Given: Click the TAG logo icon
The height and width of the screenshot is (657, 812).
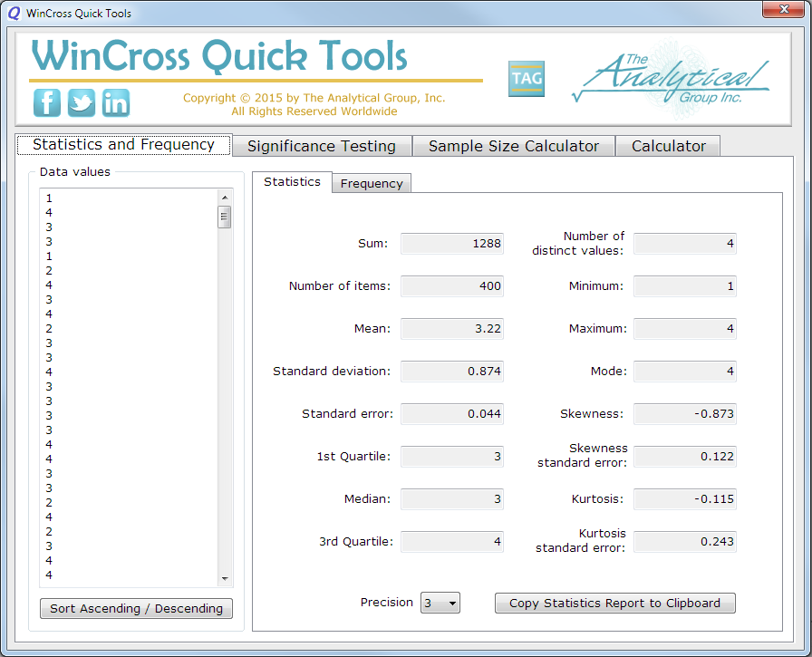Looking at the screenshot, I should point(527,79).
